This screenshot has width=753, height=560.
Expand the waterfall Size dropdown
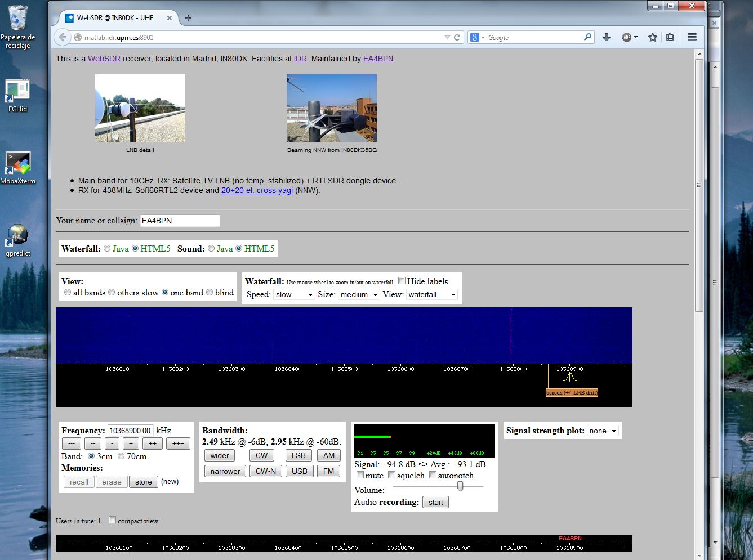point(359,294)
